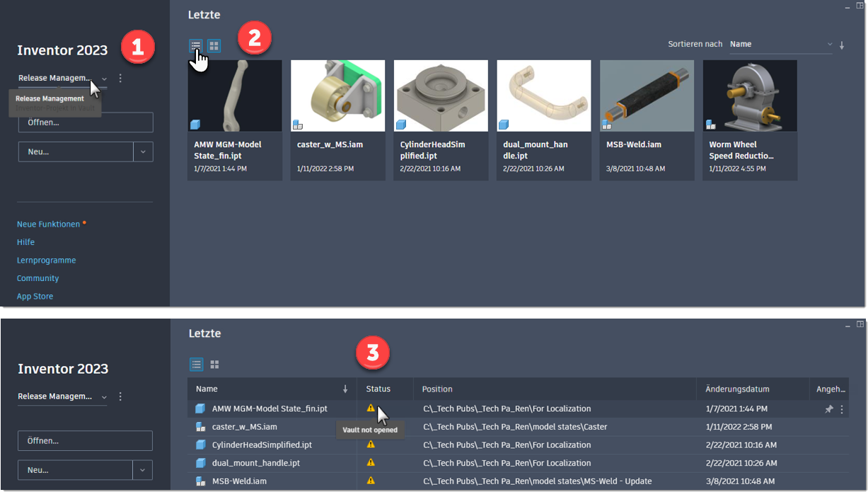
Task: Open the Neu... arrow dropdown in table-view panel
Action: pyautogui.click(x=143, y=470)
